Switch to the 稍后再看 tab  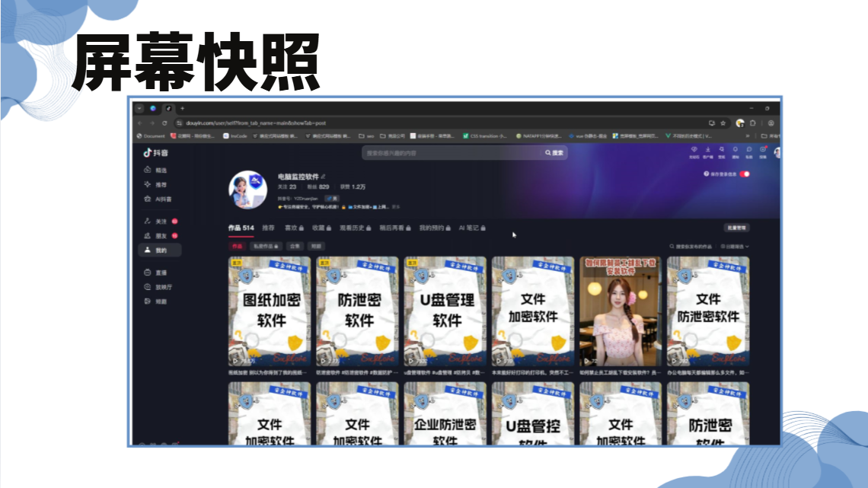coord(395,228)
